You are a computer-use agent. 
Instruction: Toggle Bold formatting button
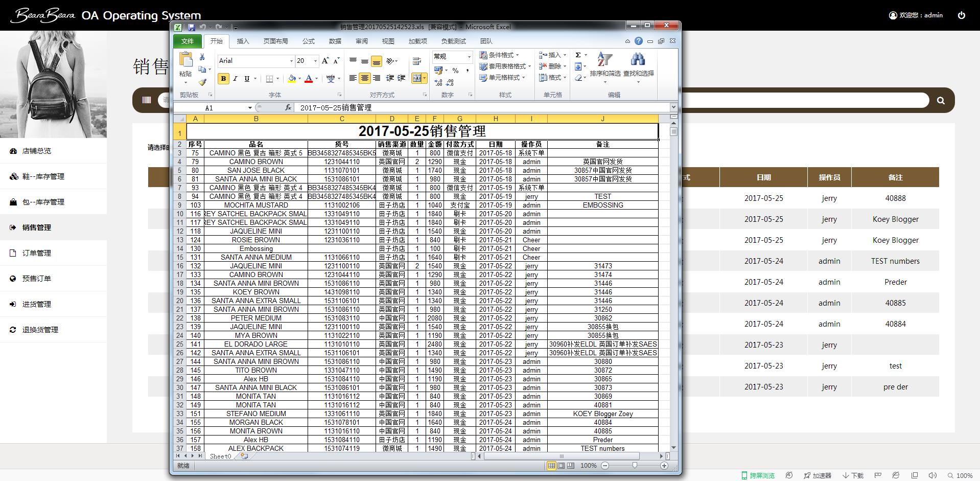[223, 79]
